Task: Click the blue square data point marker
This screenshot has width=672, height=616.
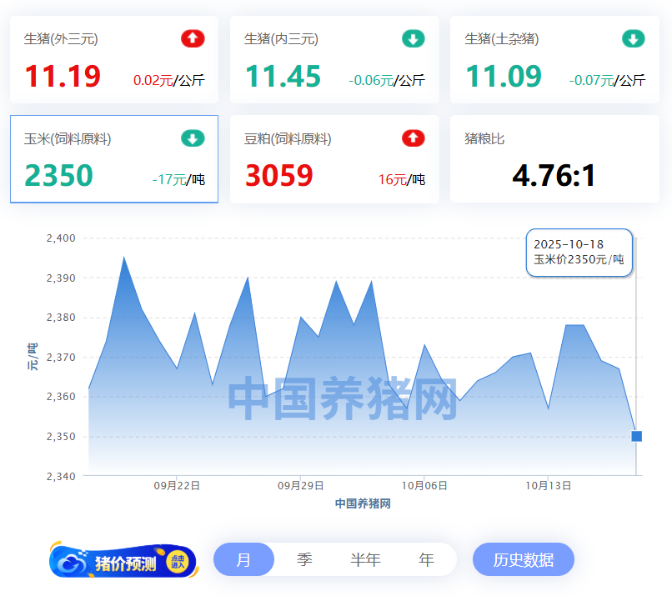Action: point(637,436)
